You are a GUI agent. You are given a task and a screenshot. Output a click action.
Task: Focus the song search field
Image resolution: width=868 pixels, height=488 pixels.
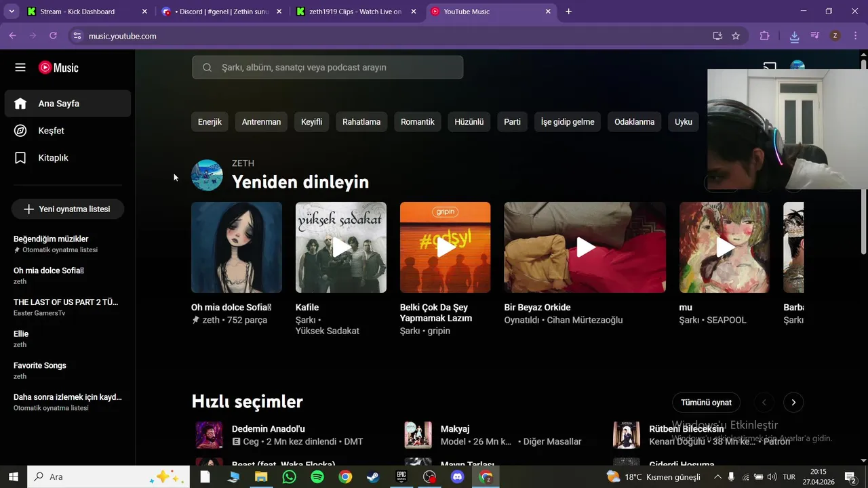pos(328,68)
